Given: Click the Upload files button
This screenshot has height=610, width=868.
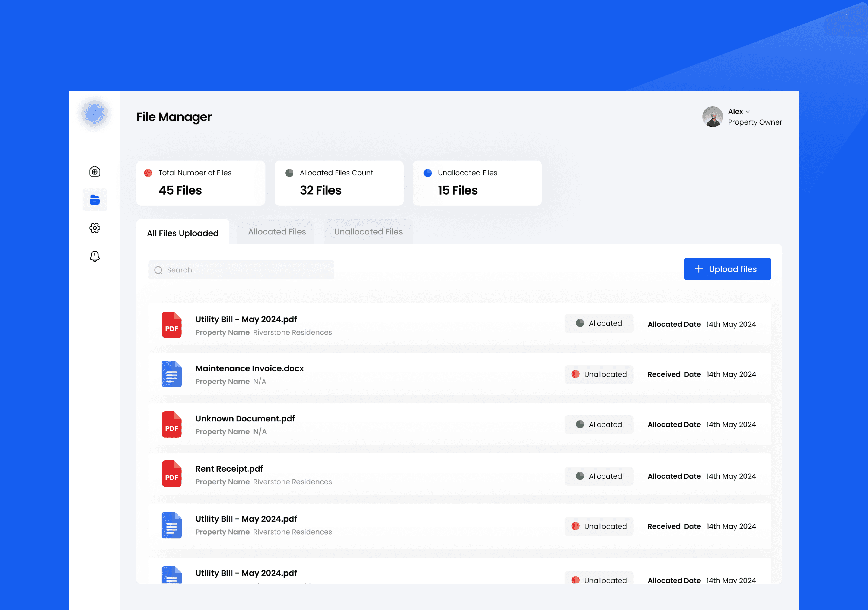Looking at the screenshot, I should (727, 269).
